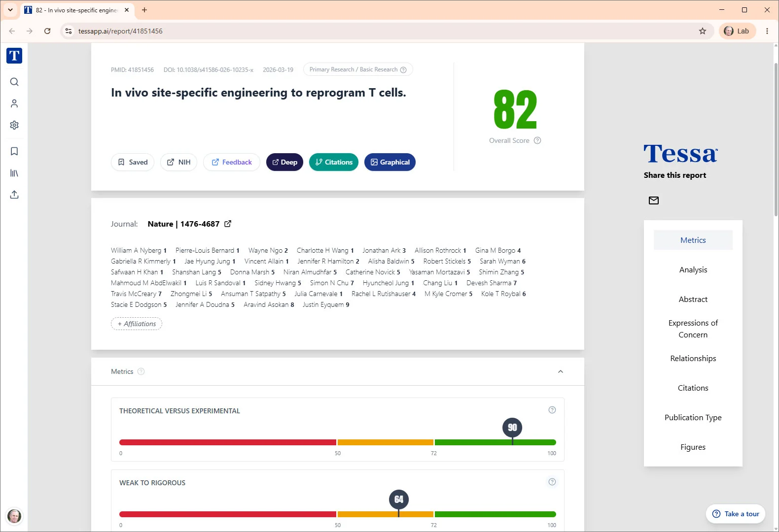Toggle the Saved button
779x532 pixels.
pos(133,162)
